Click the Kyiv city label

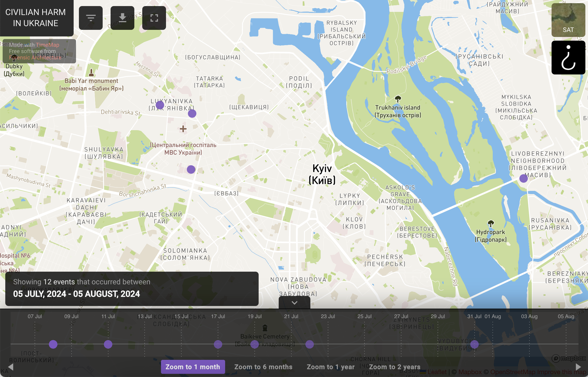tap(322, 174)
